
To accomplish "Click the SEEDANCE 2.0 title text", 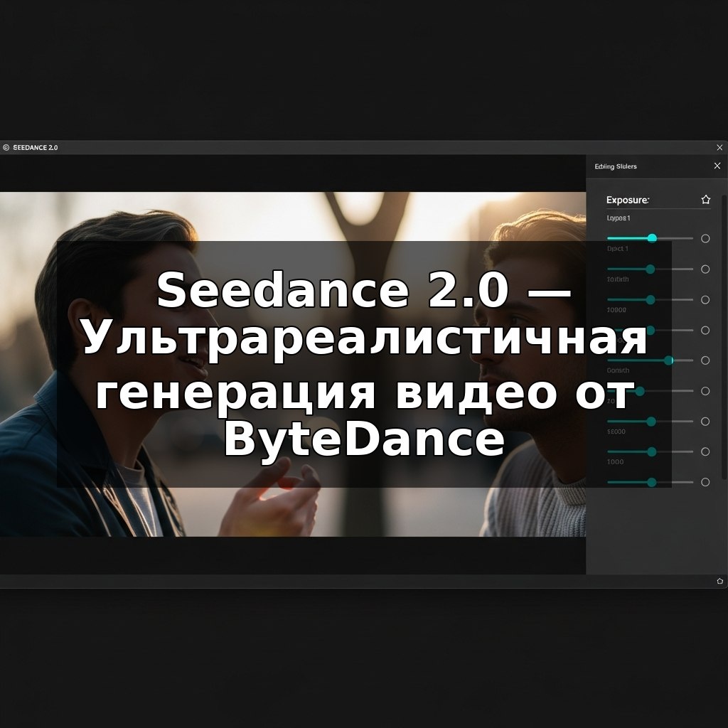I will pyautogui.click(x=36, y=148).
